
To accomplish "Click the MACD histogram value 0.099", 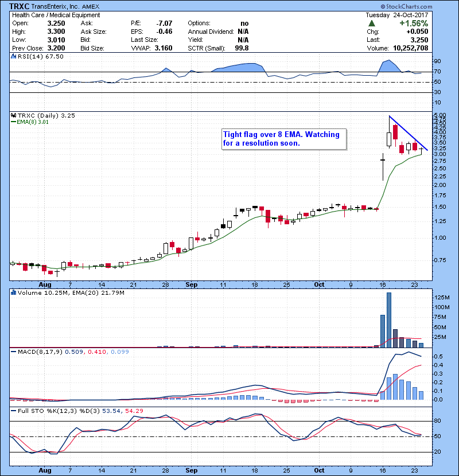I will point(120,352).
